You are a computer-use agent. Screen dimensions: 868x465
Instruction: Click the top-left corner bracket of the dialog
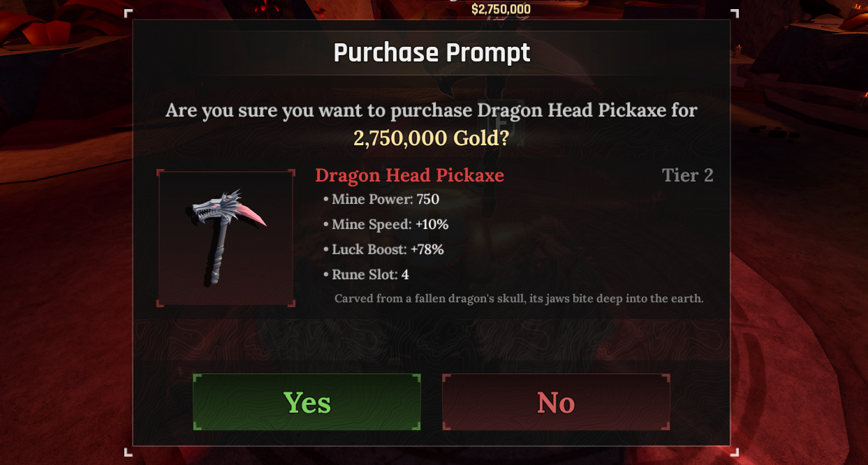click(x=128, y=13)
